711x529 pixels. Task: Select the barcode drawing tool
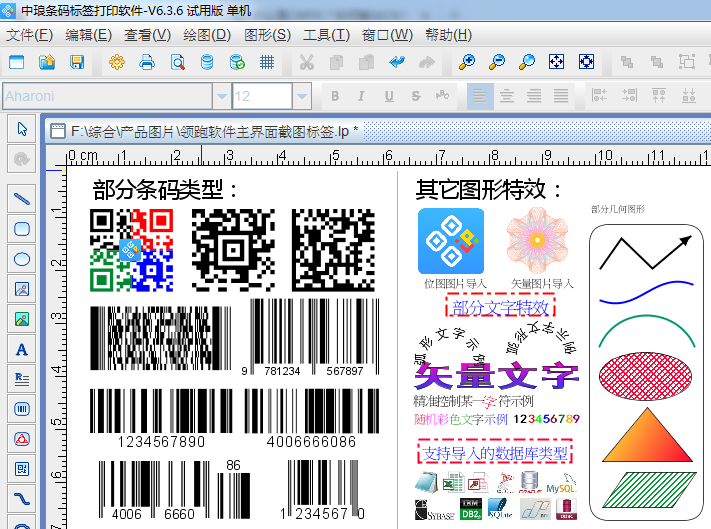click(22, 409)
